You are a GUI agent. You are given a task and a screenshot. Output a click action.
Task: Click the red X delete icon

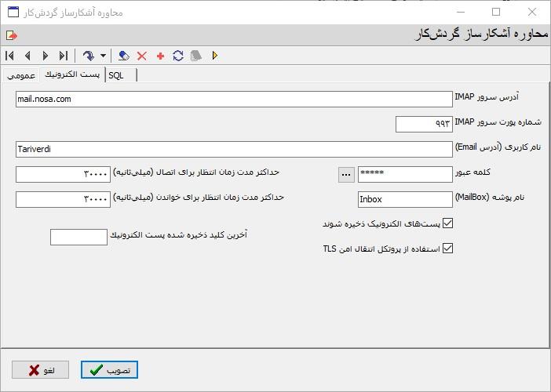pyautogui.click(x=142, y=56)
